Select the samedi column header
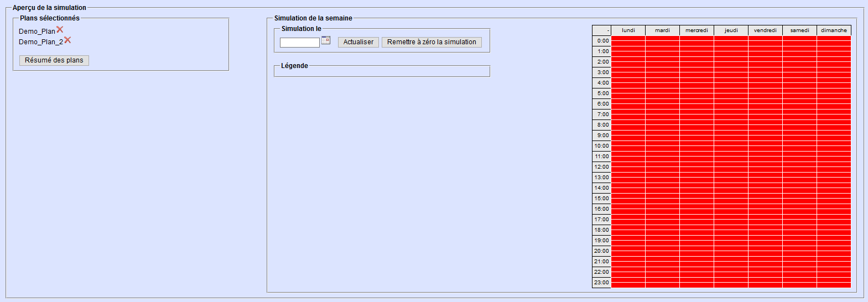Screen dimensions: 868x302 click(800, 30)
